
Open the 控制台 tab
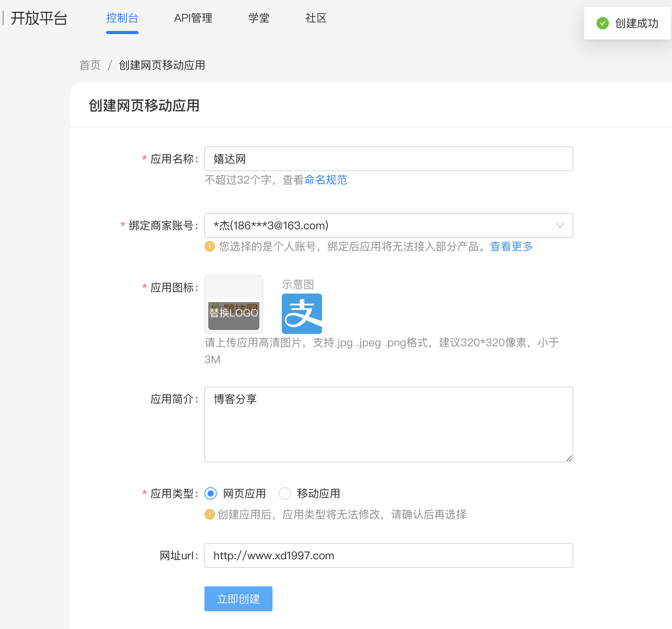(x=122, y=18)
